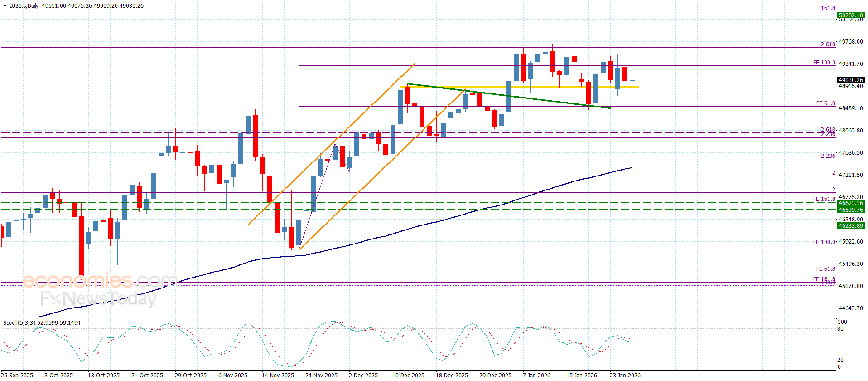This screenshot has height=381, width=868.
Task: Click the 10 Dec 2025 date label
Action: [x=408, y=375]
